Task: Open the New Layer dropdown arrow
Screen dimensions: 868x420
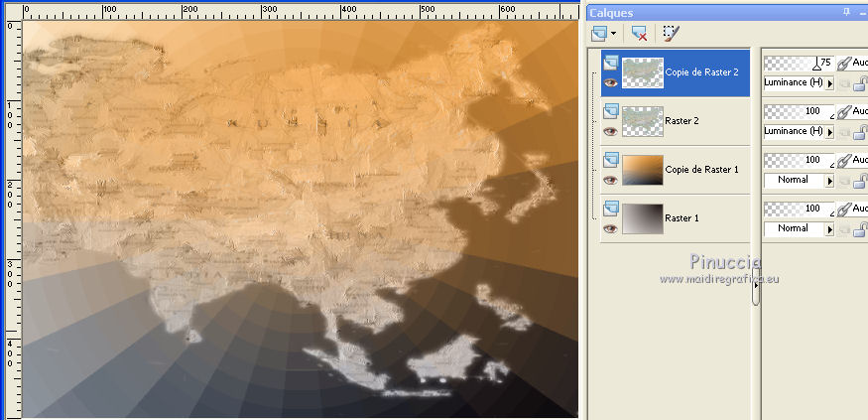Action: (x=613, y=35)
